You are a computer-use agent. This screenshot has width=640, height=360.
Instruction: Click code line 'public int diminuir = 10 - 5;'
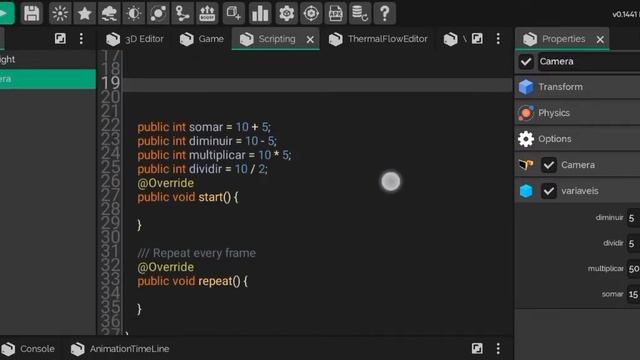[207, 141]
